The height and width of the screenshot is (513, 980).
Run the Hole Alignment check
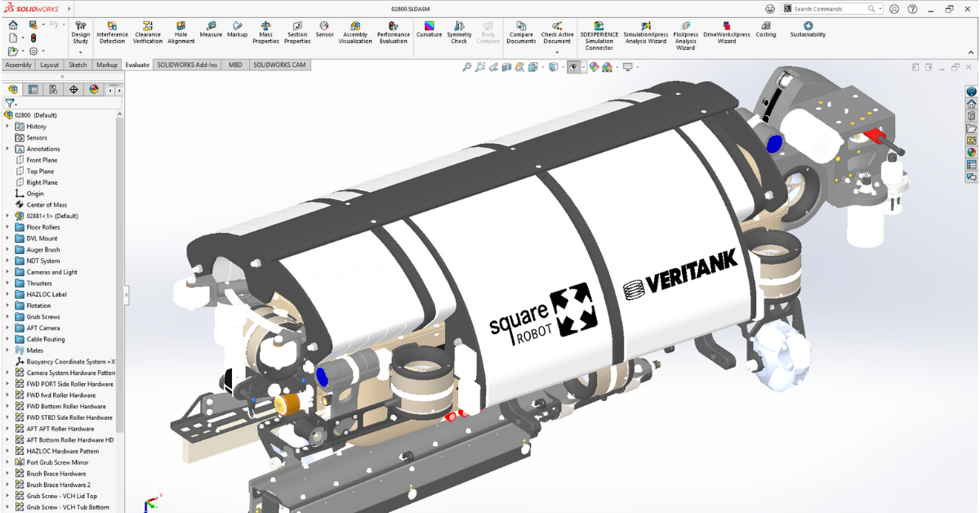click(x=181, y=32)
